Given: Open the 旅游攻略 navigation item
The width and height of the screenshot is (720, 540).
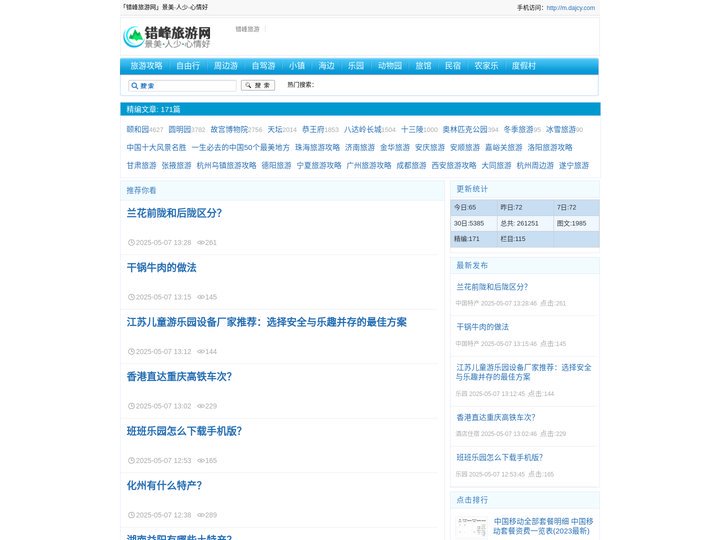Looking at the screenshot, I should 146,66.
